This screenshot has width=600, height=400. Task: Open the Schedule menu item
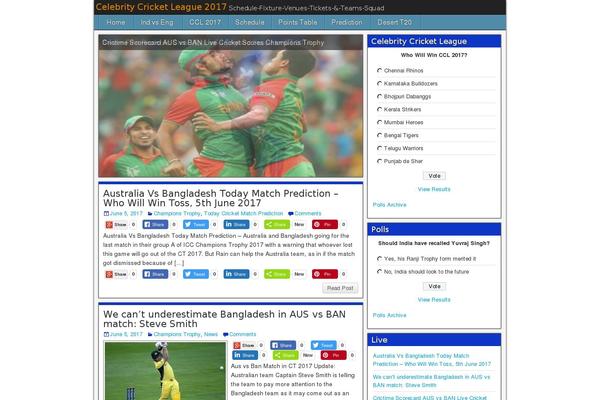(x=249, y=22)
